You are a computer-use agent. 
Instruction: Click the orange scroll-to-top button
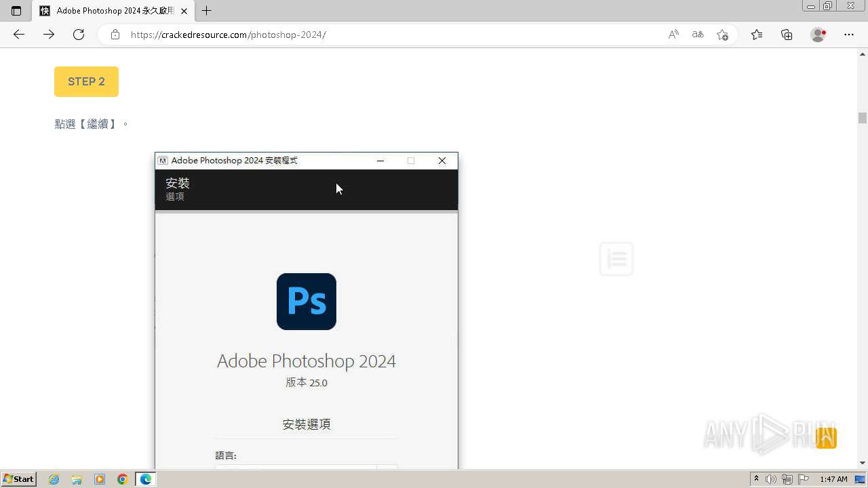(x=826, y=438)
